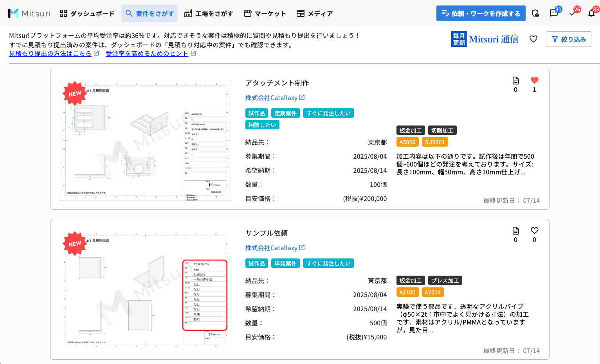
Task: Open 株式会社Catallaxy link on アタッチメント制作 card
Action: 271,98
